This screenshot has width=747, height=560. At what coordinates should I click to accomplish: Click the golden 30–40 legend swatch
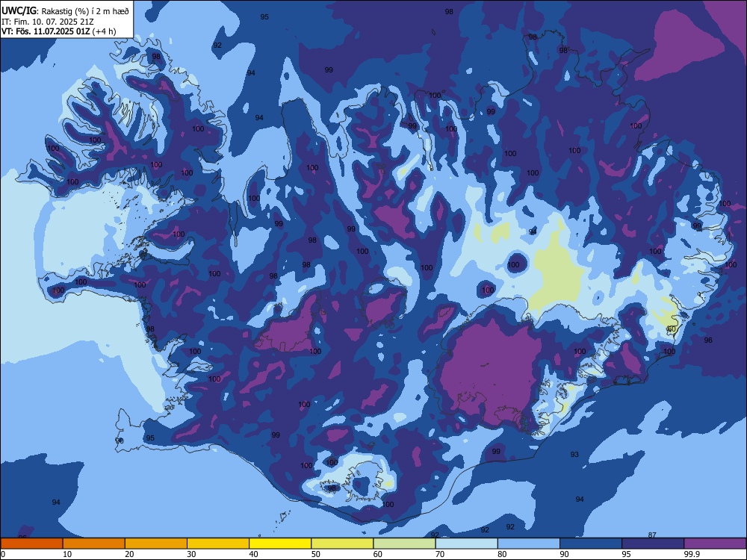point(218,544)
